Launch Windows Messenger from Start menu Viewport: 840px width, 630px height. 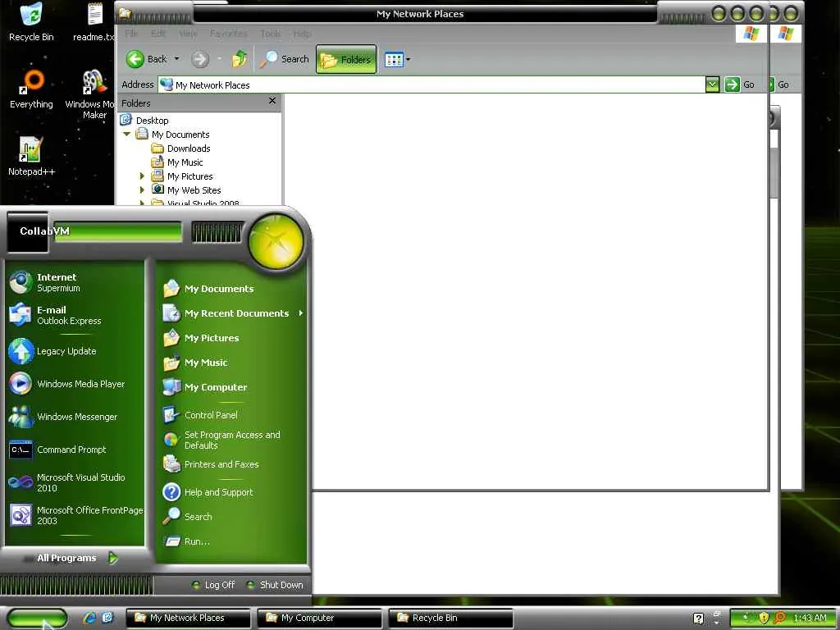point(75,416)
